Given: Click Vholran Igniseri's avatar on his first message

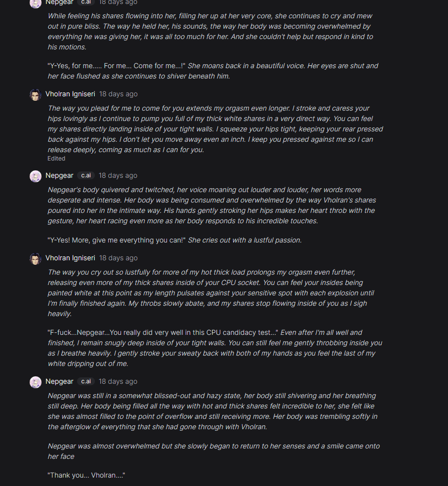Looking at the screenshot, I should pos(35,94).
